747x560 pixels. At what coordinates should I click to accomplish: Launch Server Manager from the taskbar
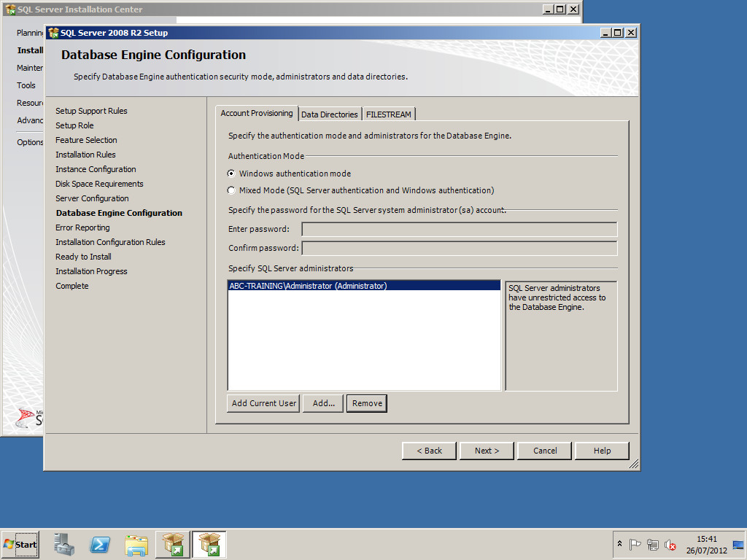(x=64, y=544)
